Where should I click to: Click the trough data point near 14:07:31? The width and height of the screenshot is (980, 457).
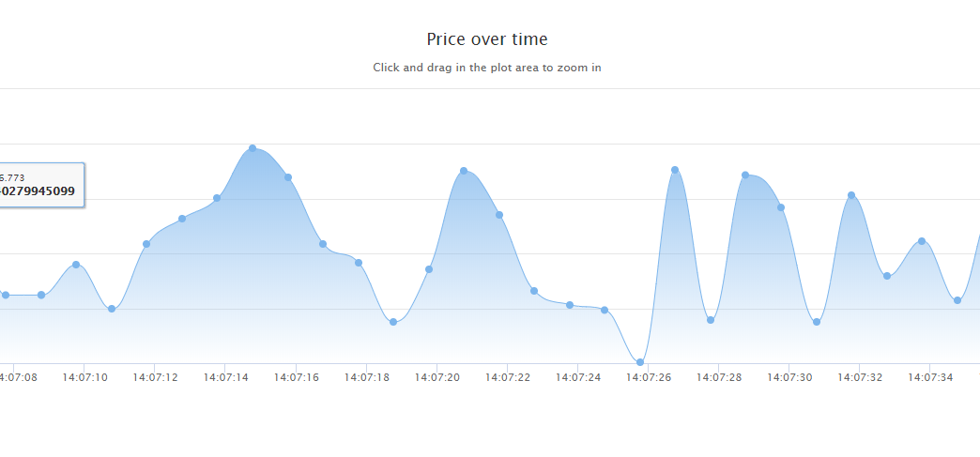[817, 322]
